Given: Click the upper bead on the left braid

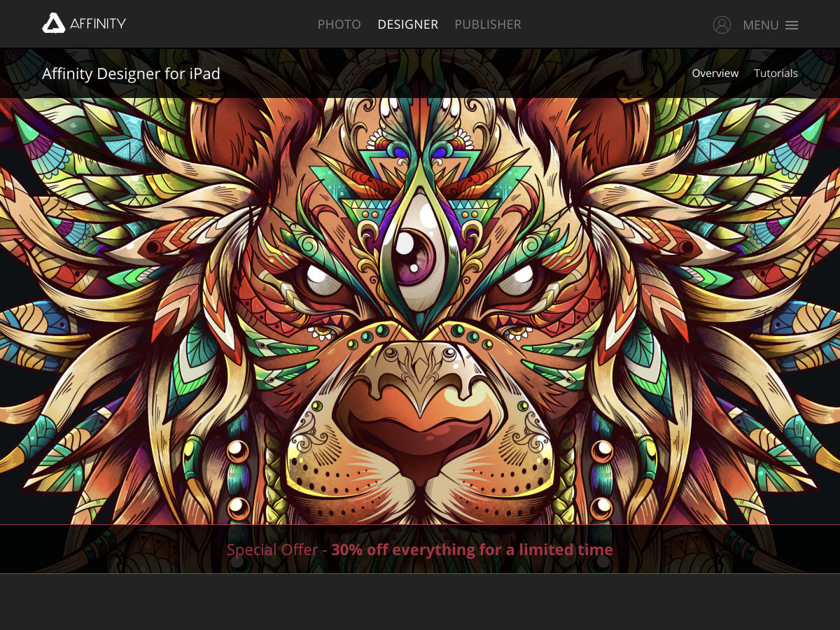Looking at the screenshot, I should 237,449.
